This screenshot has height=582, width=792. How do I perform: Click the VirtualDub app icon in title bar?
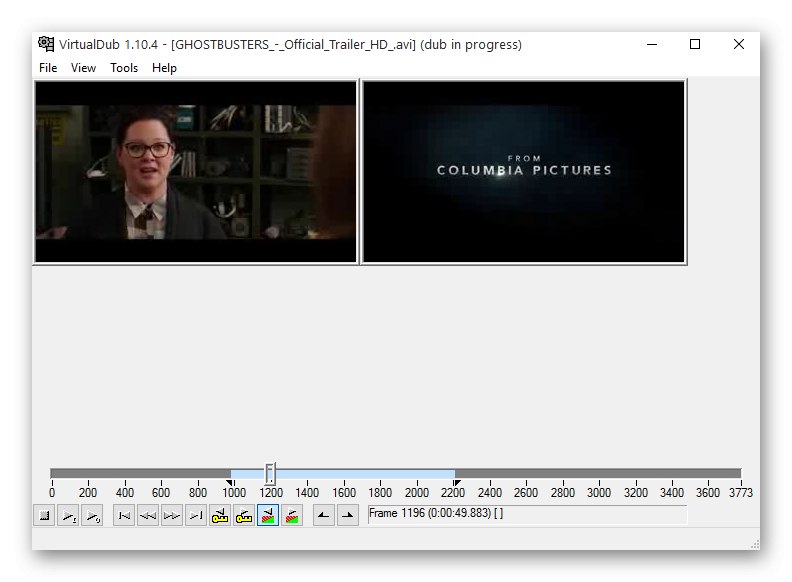click(x=46, y=44)
